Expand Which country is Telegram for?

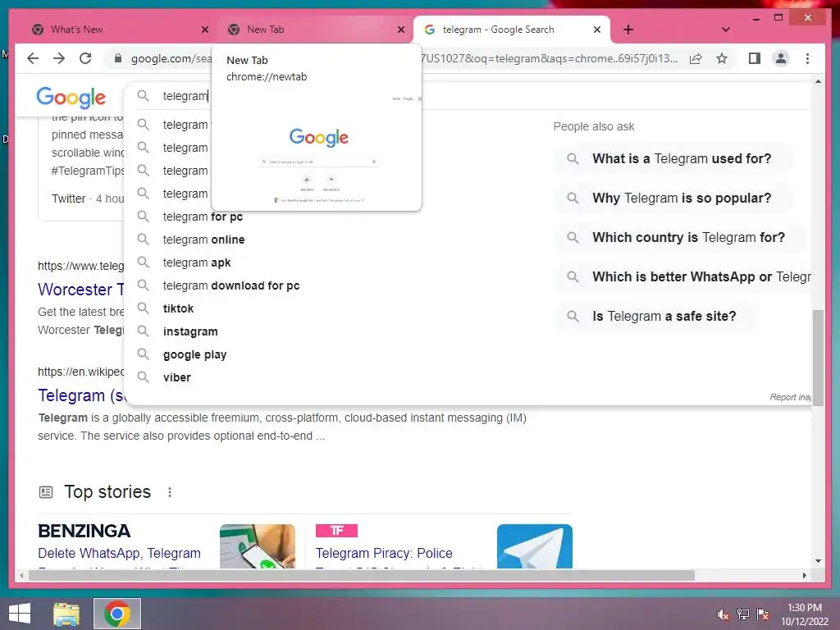click(680, 237)
